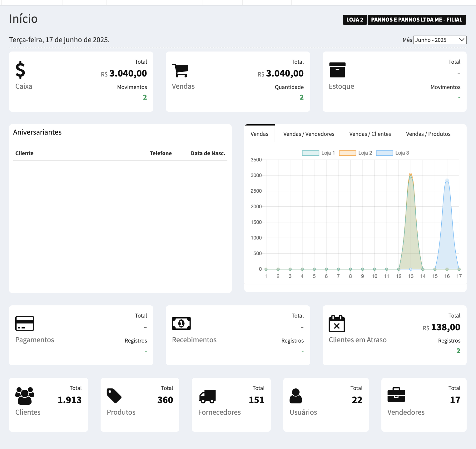Image resolution: width=476 pixels, height=449 pixels.
Task: Hide the Loja 3 series in chart legend
Action: pos(393,153)
